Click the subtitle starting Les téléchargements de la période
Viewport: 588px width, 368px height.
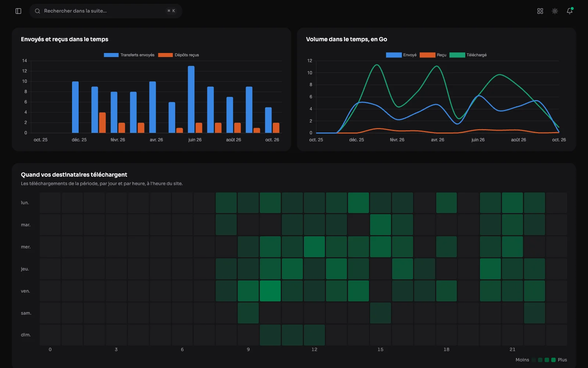click(x=102, y=184)
